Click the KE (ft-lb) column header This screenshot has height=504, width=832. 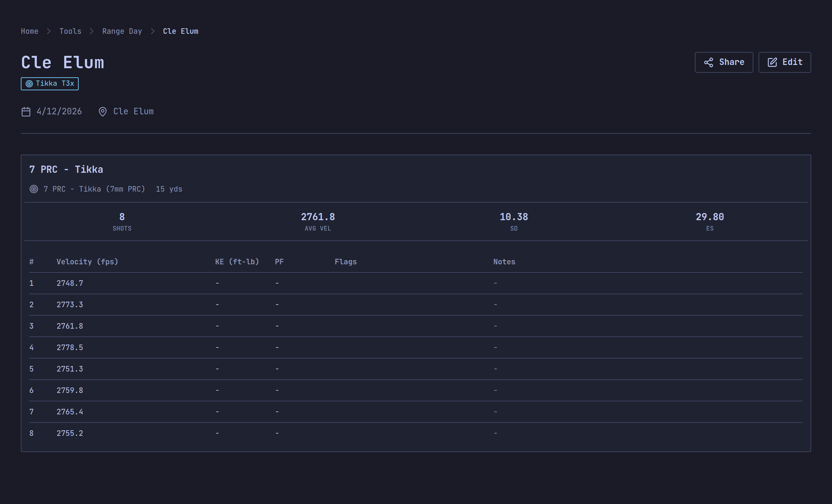237,262
